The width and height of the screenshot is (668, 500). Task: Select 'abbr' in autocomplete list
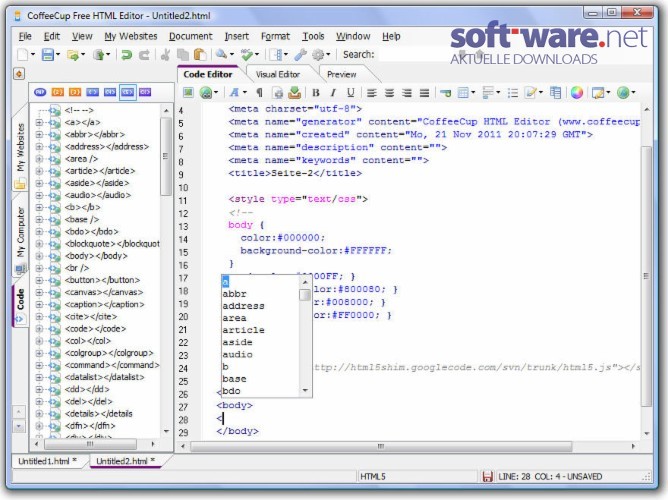pyautogui.click(x=234, y=294)
